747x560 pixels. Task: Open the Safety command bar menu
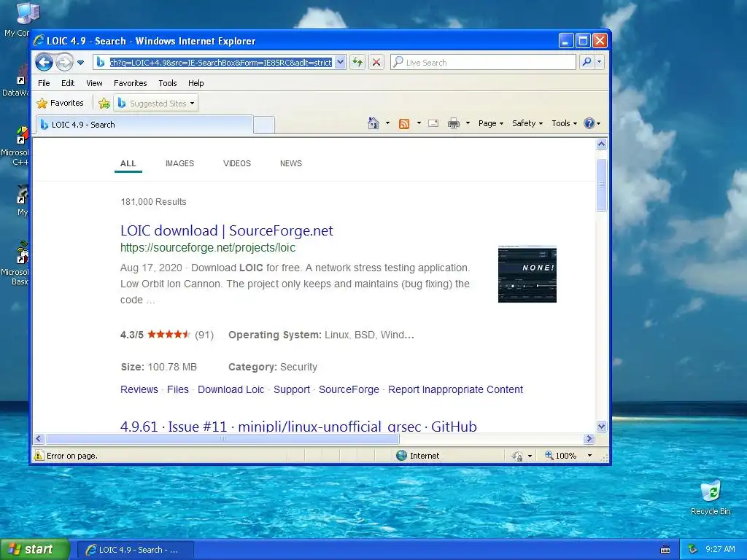pos(527,123)
